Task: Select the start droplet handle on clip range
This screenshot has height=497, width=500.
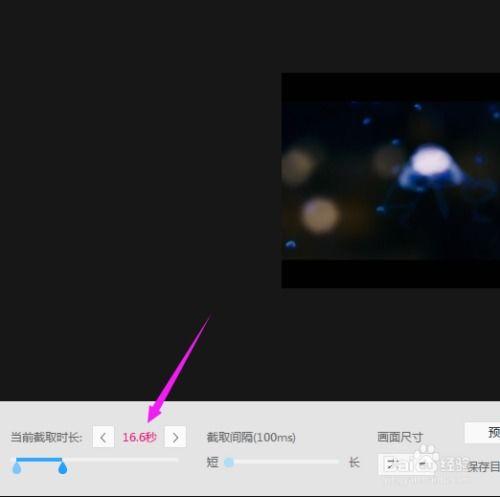Action: [x=17, y=468]
